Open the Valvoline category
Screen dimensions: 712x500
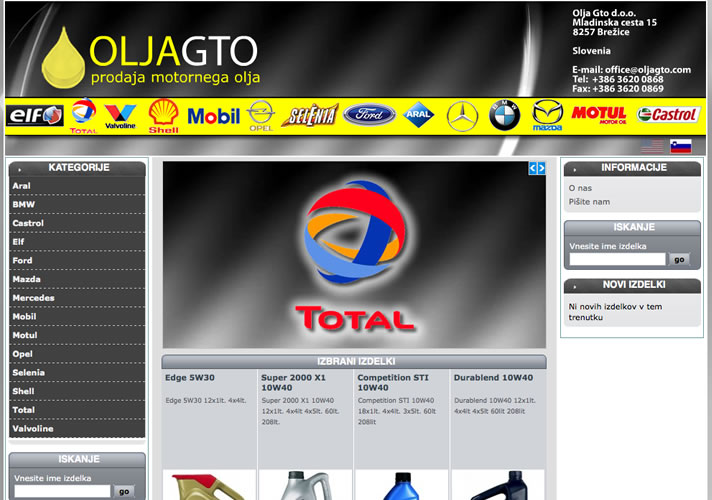(32, 428)
